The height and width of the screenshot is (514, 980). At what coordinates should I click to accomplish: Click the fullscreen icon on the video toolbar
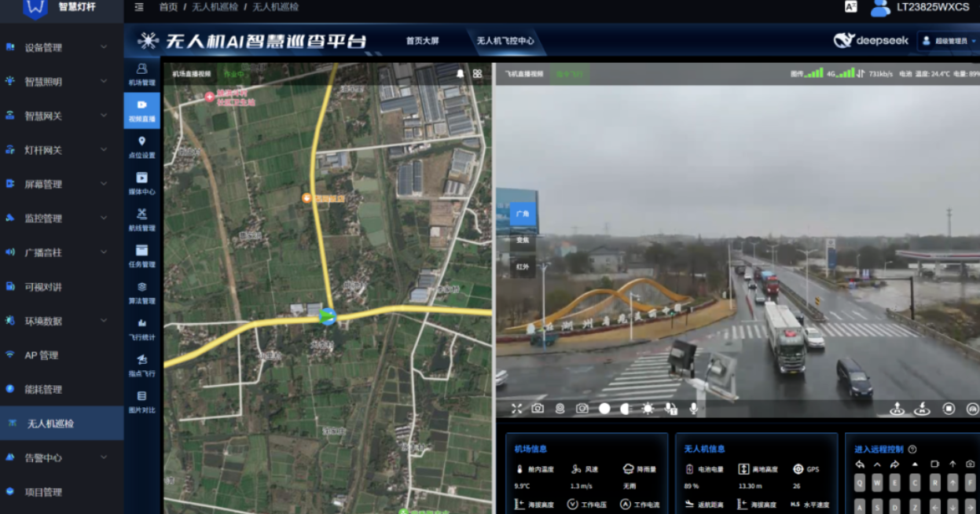tap(517, 408)
